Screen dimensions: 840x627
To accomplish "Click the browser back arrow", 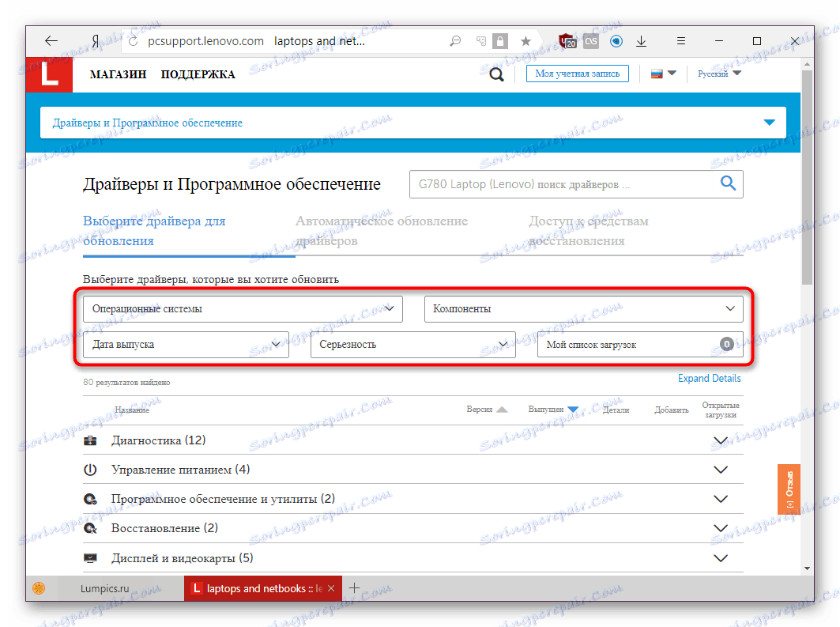I will tap(51, 41).
